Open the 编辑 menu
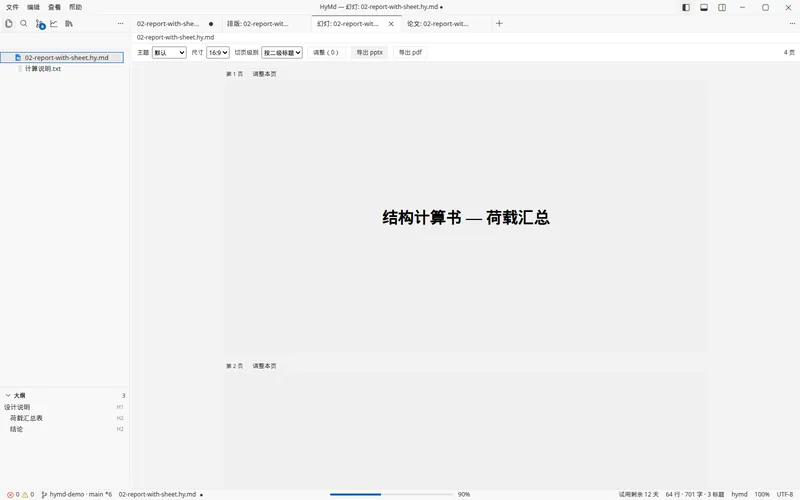Screen dimensions: 800x500 [33, 7]
